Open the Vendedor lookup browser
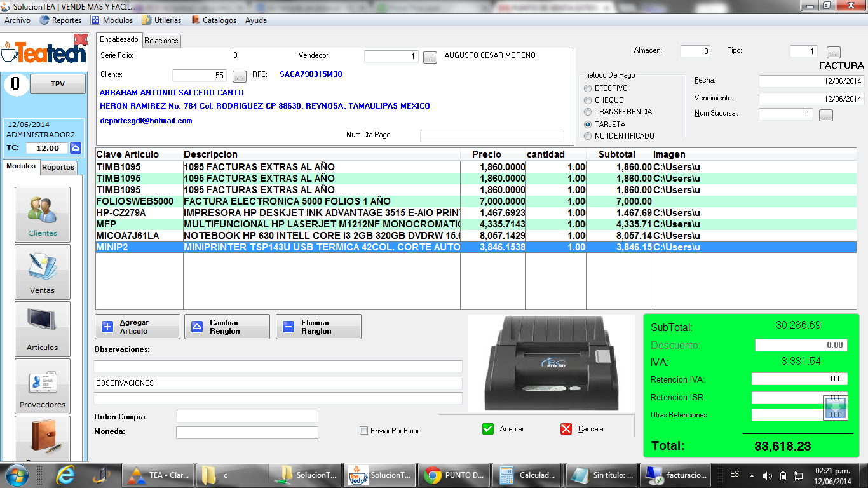The height and width of the screenshot is (488, 868). (x=430, y=57)
